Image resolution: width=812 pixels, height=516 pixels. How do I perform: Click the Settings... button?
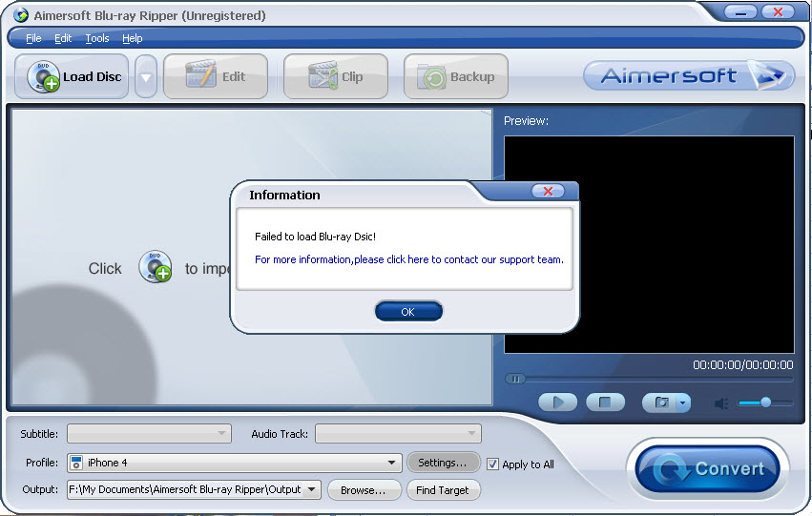tap(443, 463)
